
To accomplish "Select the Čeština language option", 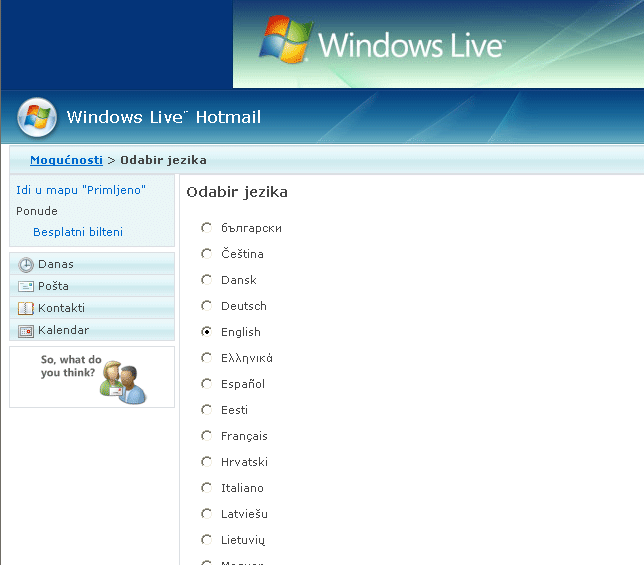I will tap(207, 254).
